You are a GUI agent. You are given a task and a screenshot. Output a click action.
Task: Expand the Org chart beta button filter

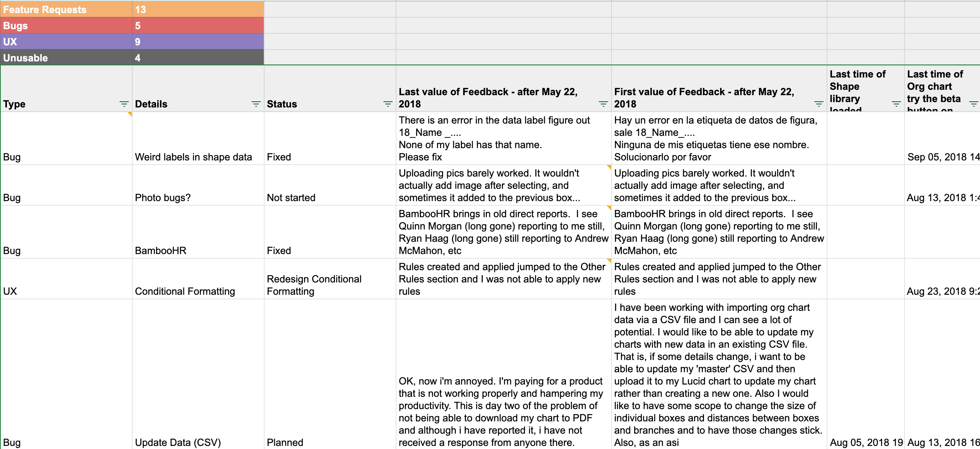(973, 104)
